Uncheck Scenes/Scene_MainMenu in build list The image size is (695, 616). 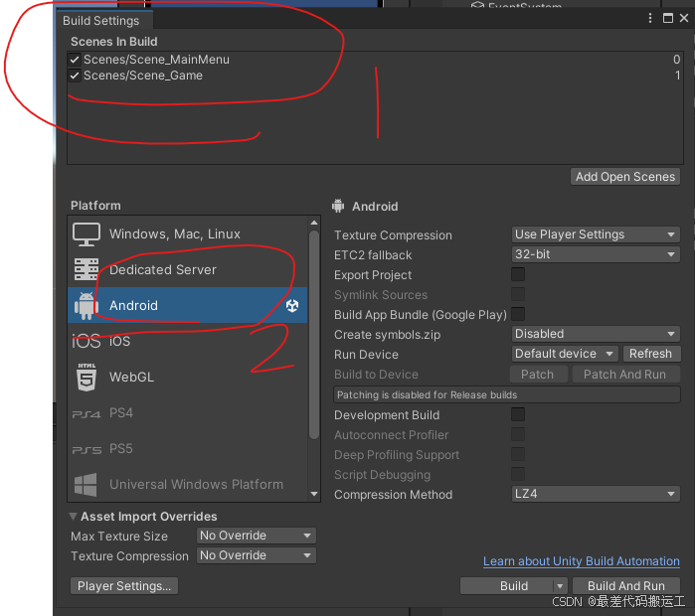(75, 60)
